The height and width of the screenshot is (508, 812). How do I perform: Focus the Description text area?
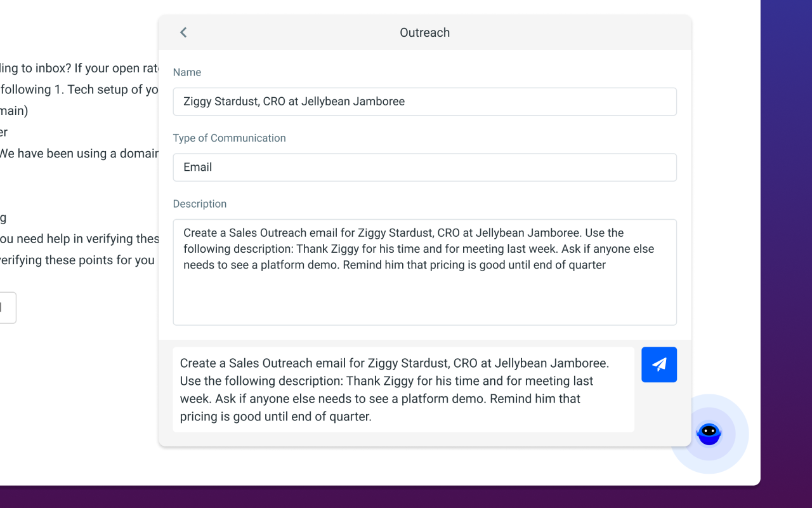pyautogui.click(x=425, y=272)
